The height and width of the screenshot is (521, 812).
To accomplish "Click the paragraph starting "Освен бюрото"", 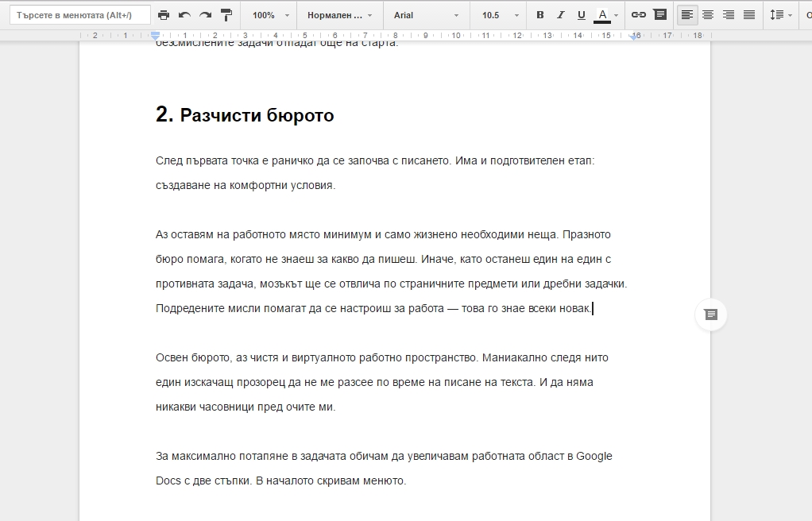I will 382,382.
